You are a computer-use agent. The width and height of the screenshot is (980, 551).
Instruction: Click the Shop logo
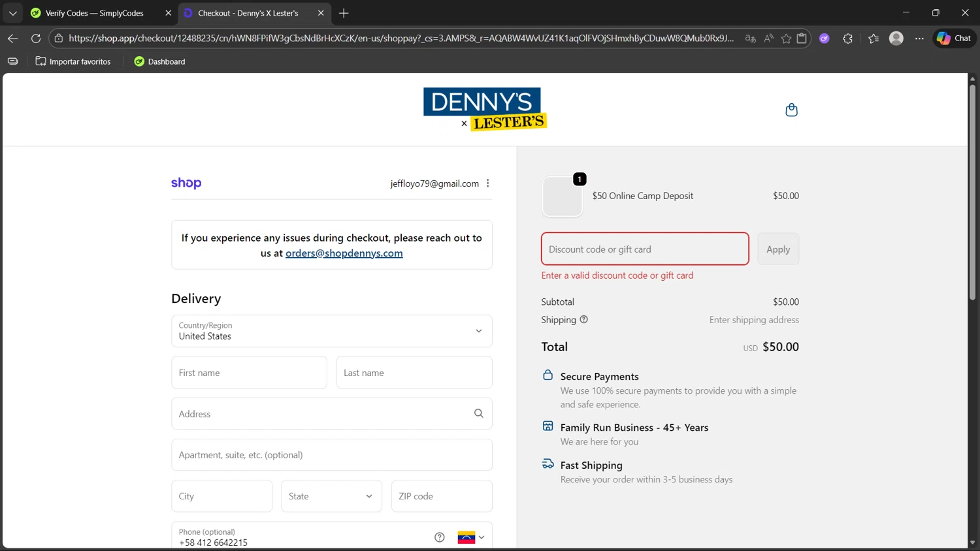coord(186,183)
